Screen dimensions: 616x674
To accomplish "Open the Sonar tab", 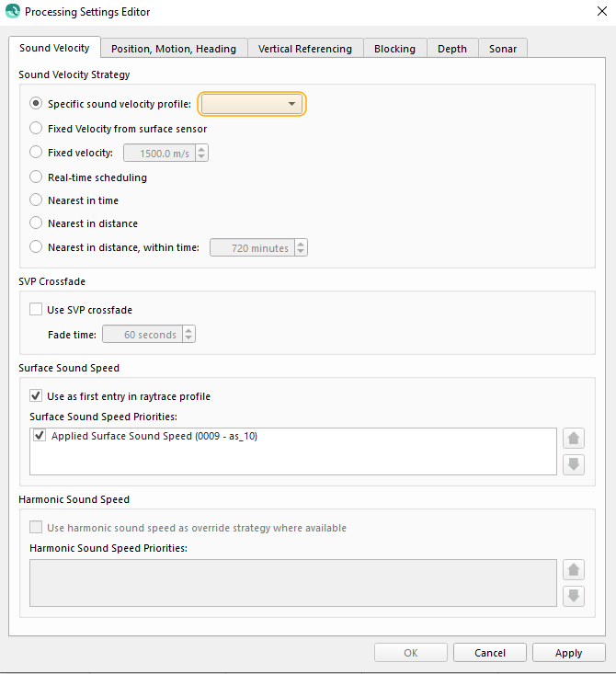I will click(x=502, y=49).
